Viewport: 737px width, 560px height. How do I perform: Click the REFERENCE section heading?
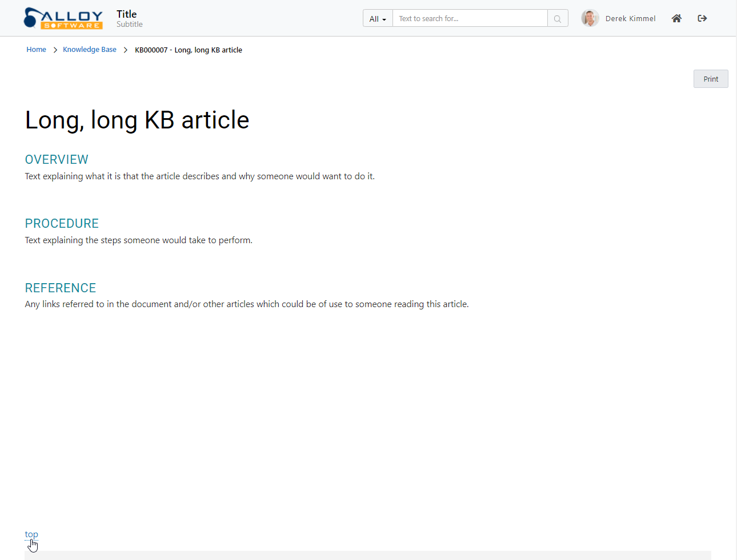(61, 288)
